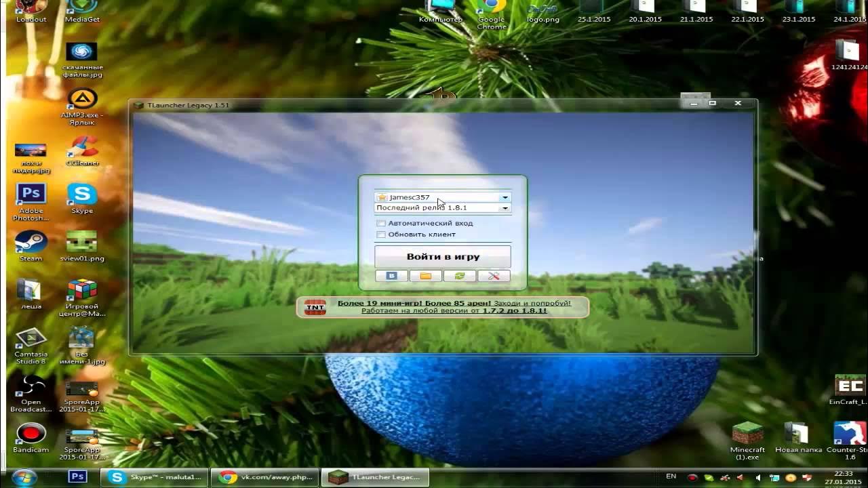Select the EinCraft desktop icon
The image size is (868, 488).
click(849, 390)
